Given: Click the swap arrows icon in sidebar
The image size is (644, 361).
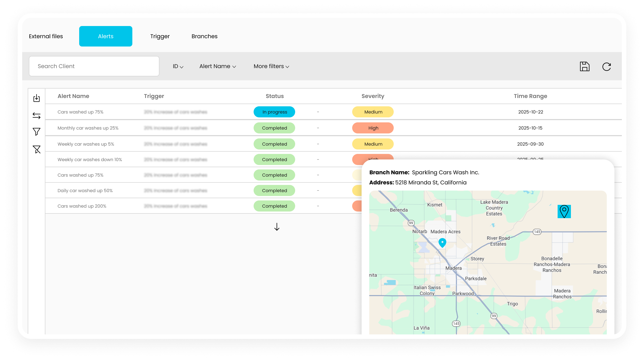Looking at the screenshot, I should (37, 115).
